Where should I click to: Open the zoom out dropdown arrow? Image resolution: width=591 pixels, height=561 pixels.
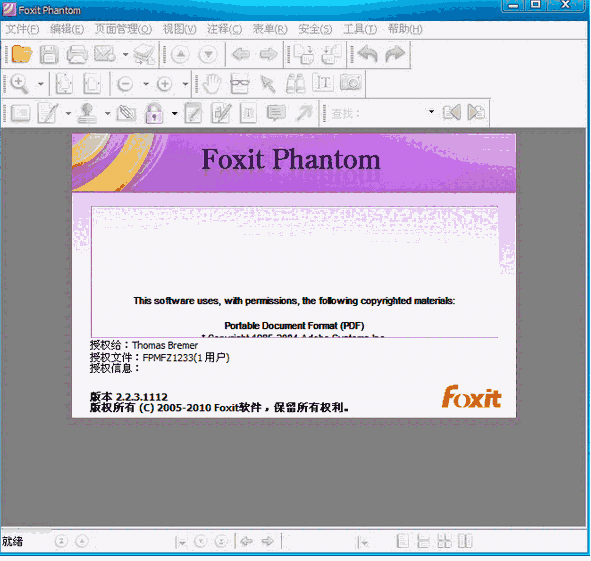(146, 84)
